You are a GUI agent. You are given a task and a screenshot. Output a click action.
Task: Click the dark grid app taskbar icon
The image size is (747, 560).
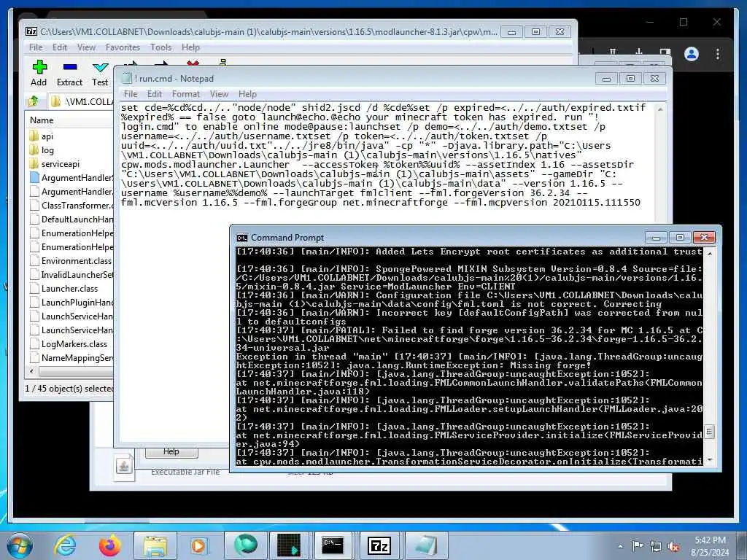(289, 545)
